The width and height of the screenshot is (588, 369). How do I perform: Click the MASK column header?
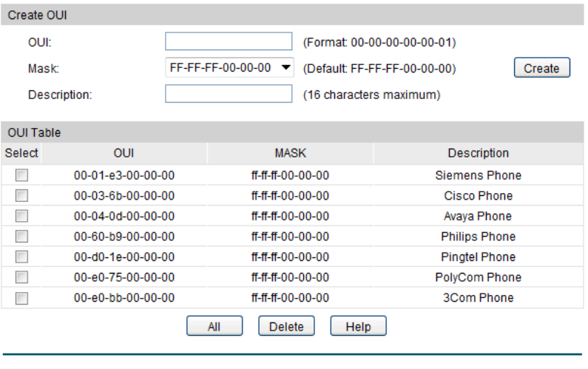290,153
